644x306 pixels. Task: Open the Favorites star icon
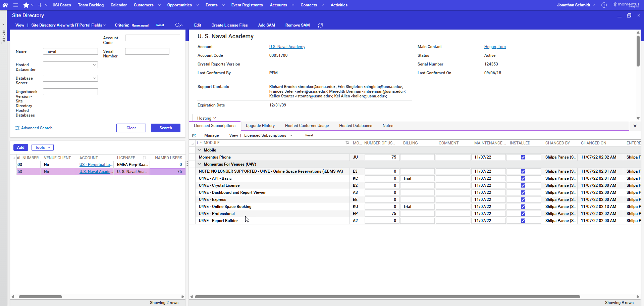click(x=26, y=5)
